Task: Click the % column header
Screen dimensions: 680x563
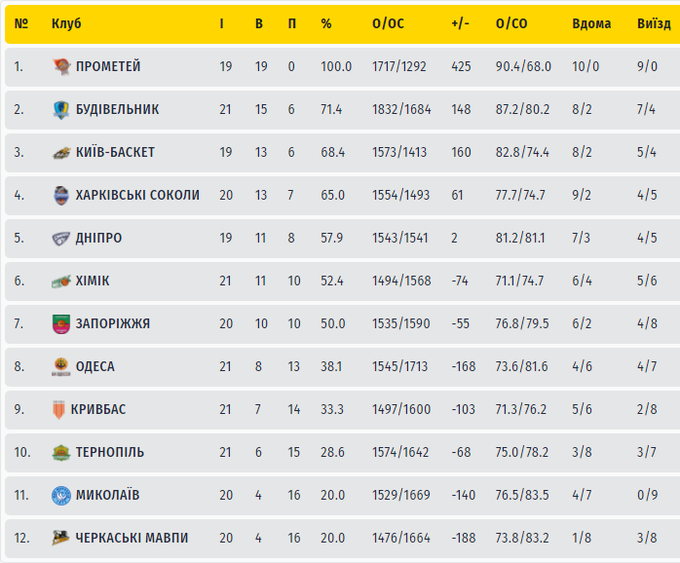Action: pyautogui.click(x=326, y=24)
